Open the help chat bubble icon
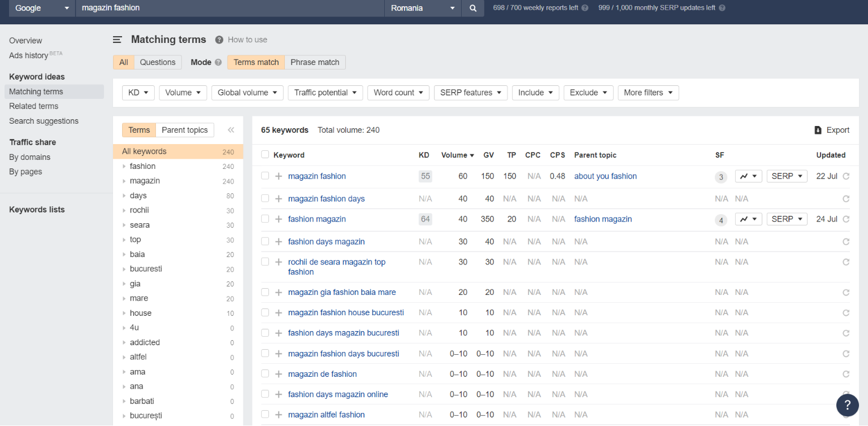 pos(847,405)
